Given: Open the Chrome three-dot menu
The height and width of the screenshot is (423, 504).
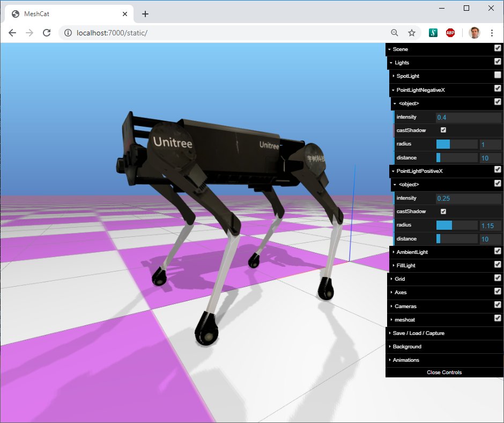Looking at the screenshot, I should point(492,33).
